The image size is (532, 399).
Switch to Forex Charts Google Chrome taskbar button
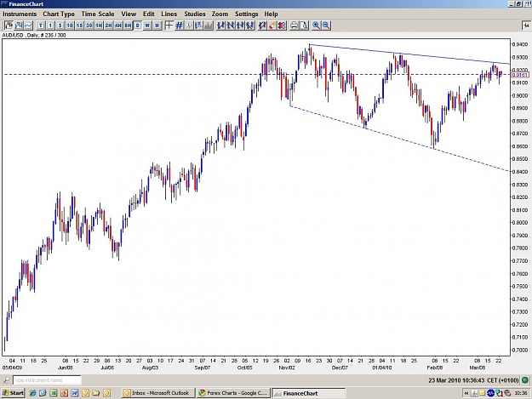pyautogui.click(x=233, y=393)
